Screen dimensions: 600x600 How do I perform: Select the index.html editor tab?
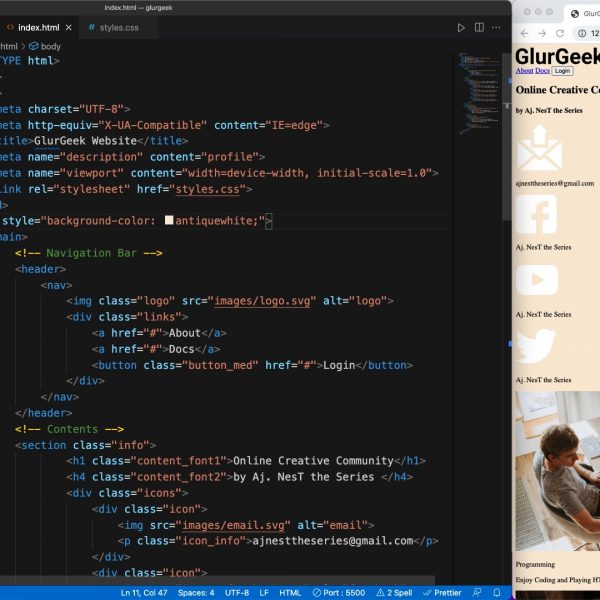37,27
